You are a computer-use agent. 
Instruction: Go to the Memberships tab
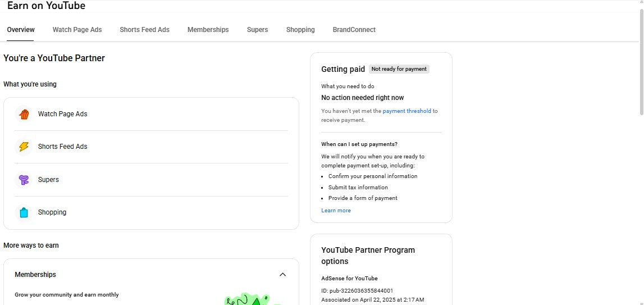pos(208,30)
